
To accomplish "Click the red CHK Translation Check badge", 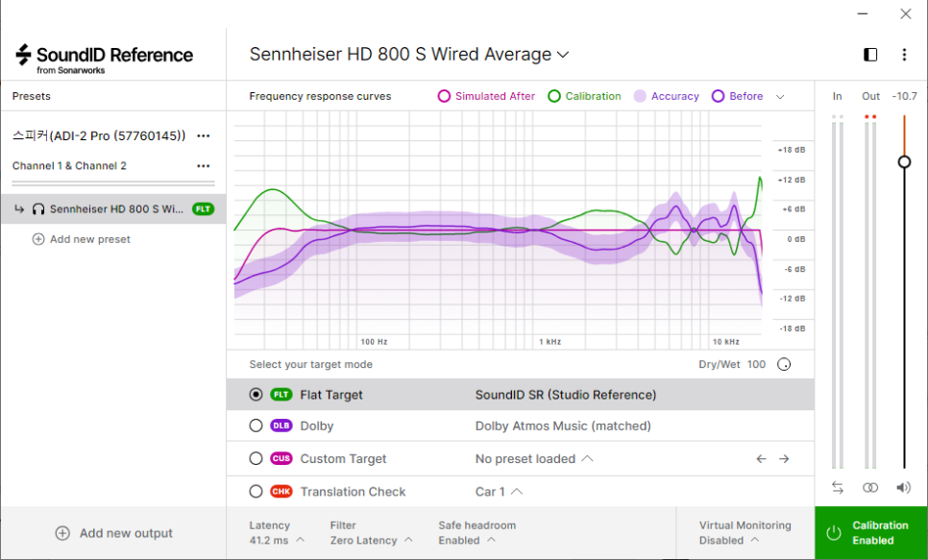I will click(281, 492).
